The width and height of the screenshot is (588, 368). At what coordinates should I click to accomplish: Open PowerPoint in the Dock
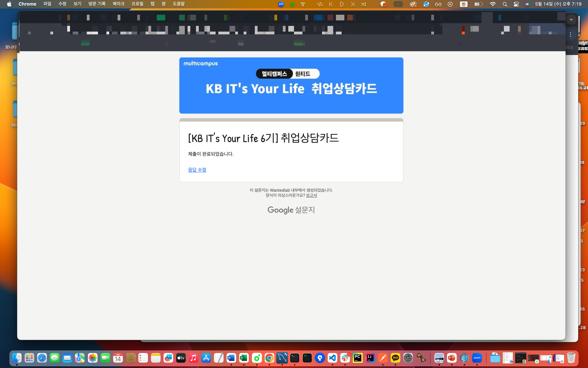pyautogui.click(x=452, y=358)
